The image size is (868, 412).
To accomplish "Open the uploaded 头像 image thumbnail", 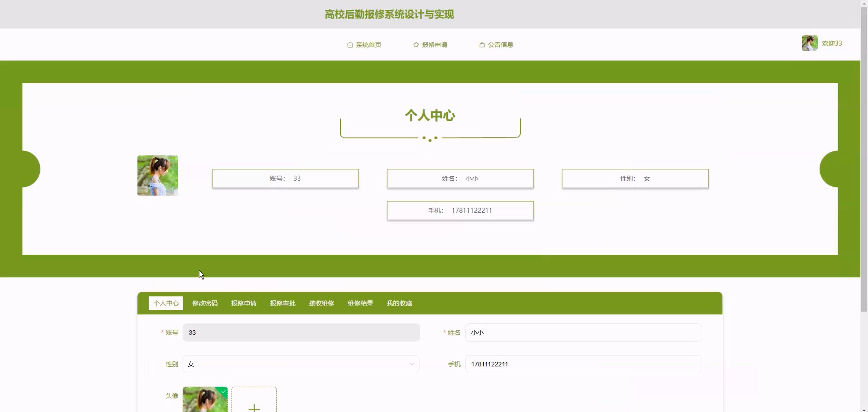I will (202, 401).
